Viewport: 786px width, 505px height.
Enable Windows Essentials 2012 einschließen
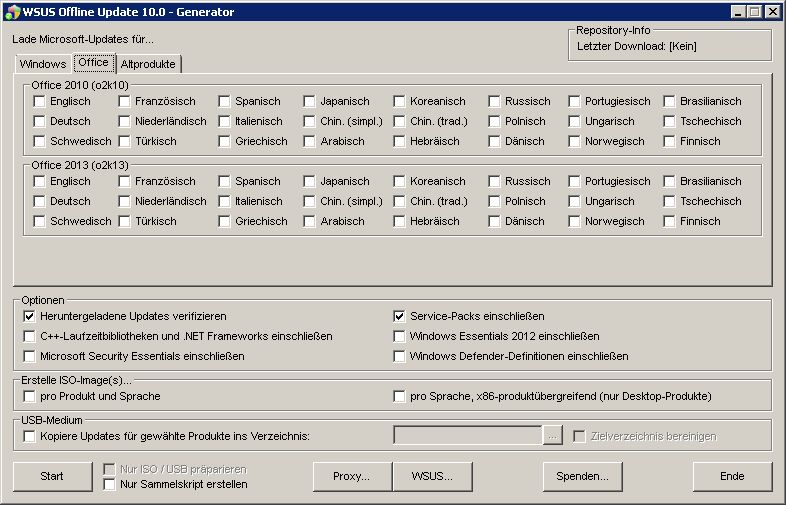(399, 336)
